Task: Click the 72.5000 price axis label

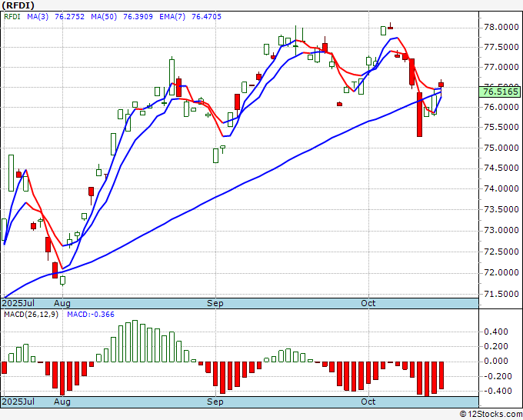Action: 501,252
